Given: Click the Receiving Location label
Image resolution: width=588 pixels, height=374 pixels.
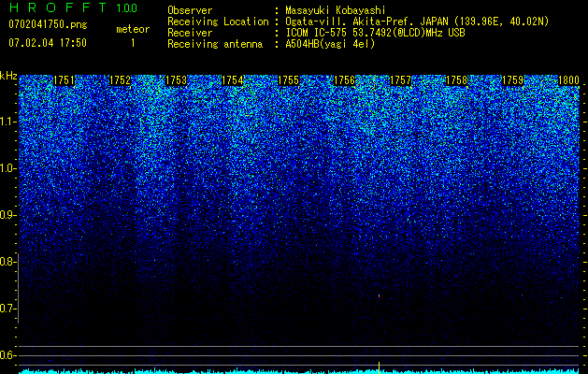Looking at the screenshot, I should pyautogui.click(x=218, y=22).
